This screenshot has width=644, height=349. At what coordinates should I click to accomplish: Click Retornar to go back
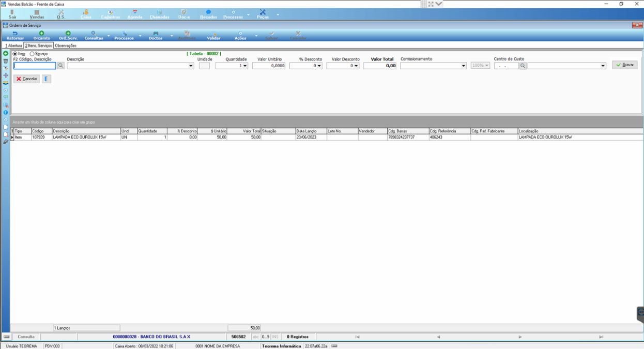[15, 36]
